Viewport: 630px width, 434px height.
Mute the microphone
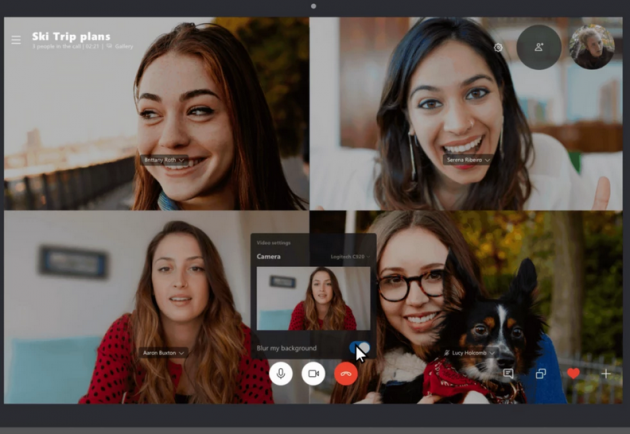[x=281, y=373]
